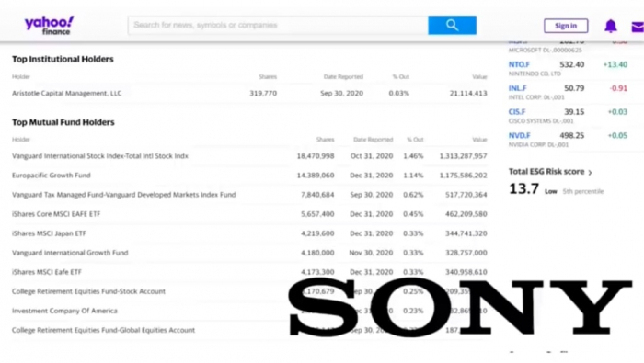Select Vanguard International Stock Index holder row
The height and width of the screenshot is (363, 644).
(249, 156)
